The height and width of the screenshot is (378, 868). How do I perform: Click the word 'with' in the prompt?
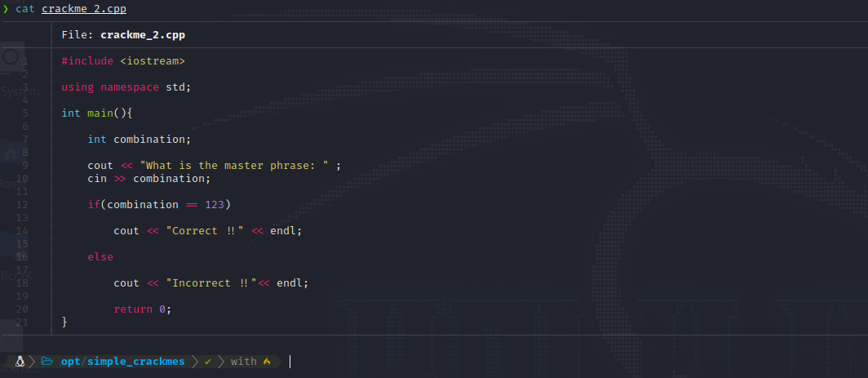tap(243, 361)
